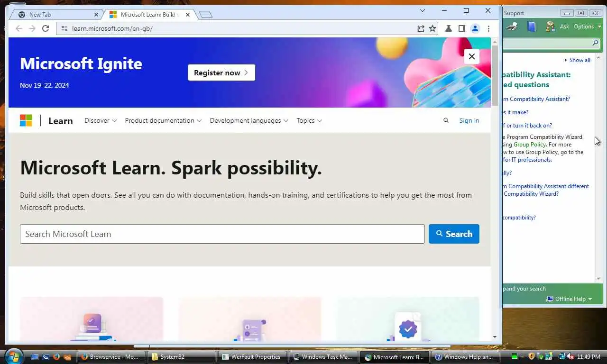
Task: Switch to WerFault Properties taskbar button
Action: 253,357
